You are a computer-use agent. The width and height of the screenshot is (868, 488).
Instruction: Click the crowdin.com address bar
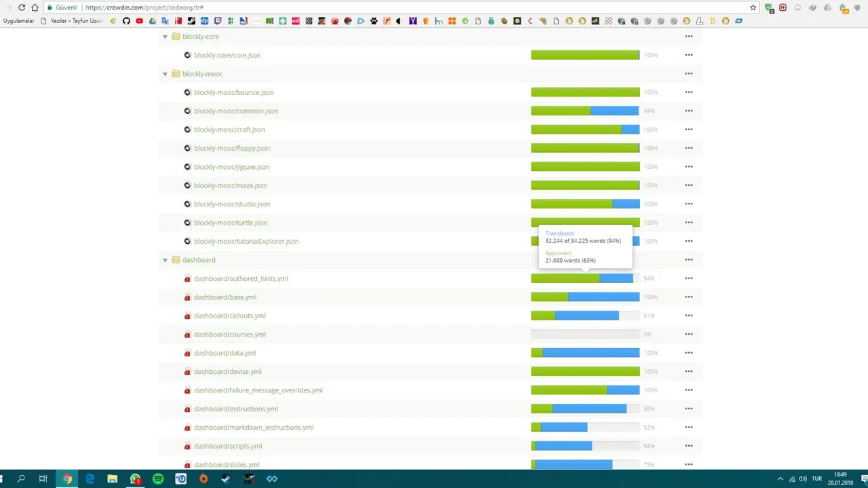400,7
